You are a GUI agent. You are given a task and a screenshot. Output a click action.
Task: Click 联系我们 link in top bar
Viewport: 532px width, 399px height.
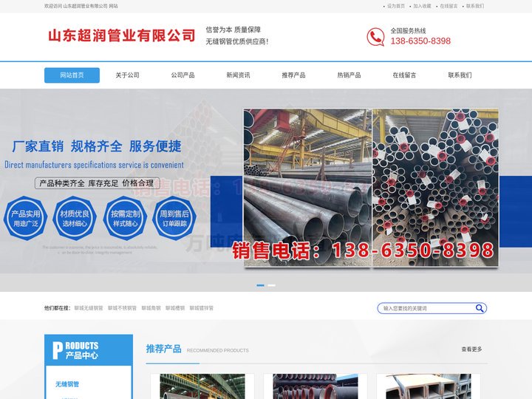[474, 6]
